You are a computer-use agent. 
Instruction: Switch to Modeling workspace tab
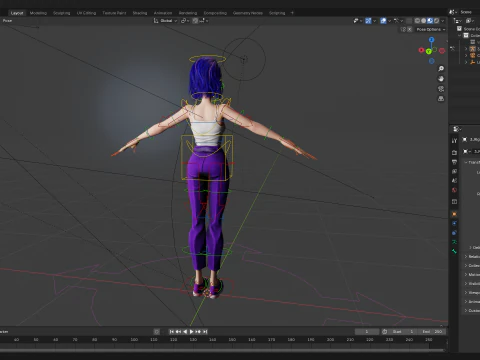(38, 13)
